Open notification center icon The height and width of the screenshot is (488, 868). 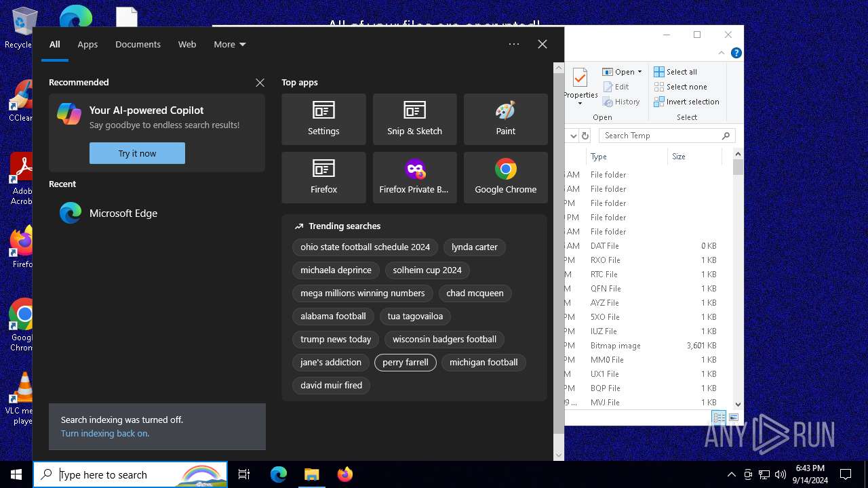point(846,474)
